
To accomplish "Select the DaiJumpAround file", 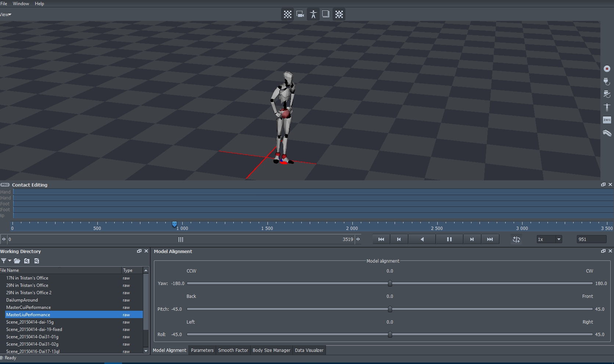I will 74,300.
